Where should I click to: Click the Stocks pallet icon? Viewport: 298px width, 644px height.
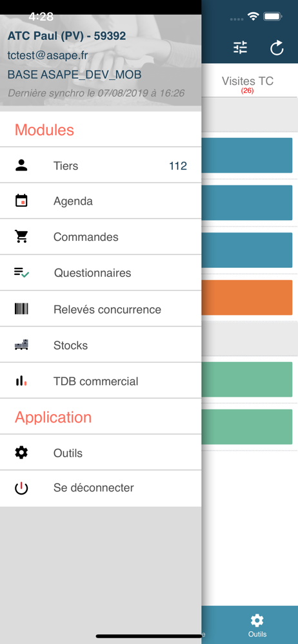point(21,345)
